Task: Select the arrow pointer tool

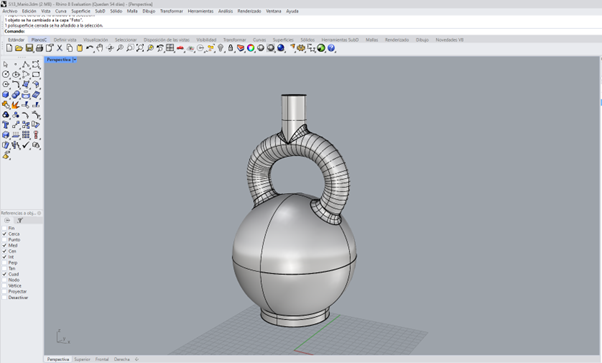Action: (x=5, y=64)
